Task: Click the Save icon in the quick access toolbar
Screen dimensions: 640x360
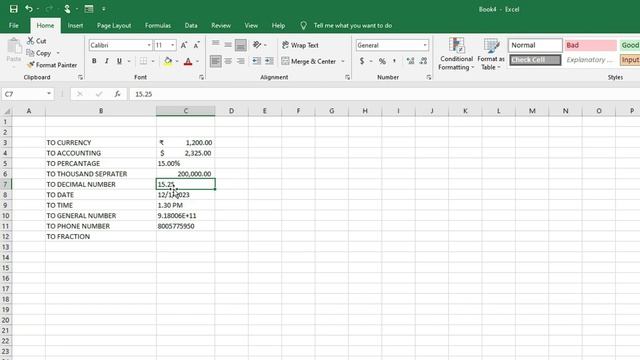Action: pos(13,9)
